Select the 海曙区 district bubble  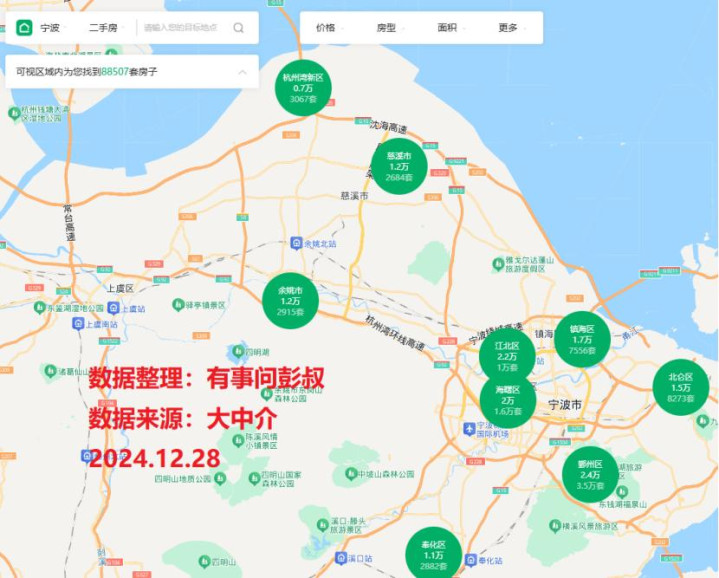[x=508, y=401]
